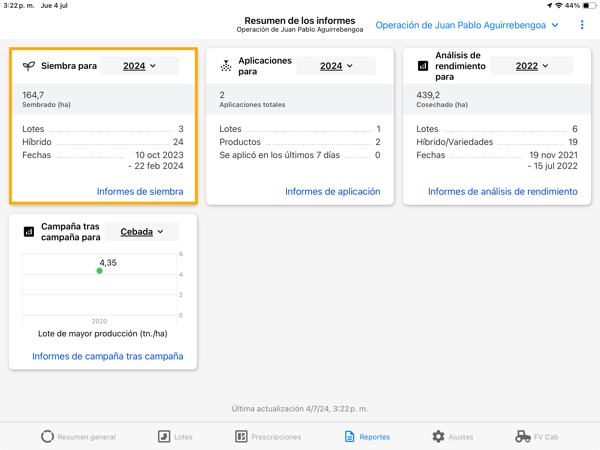Image resolution: width=600 pixels, height=450 pixels.
Task: Open Informes de siembra link
Action: [x=140, y=191]
